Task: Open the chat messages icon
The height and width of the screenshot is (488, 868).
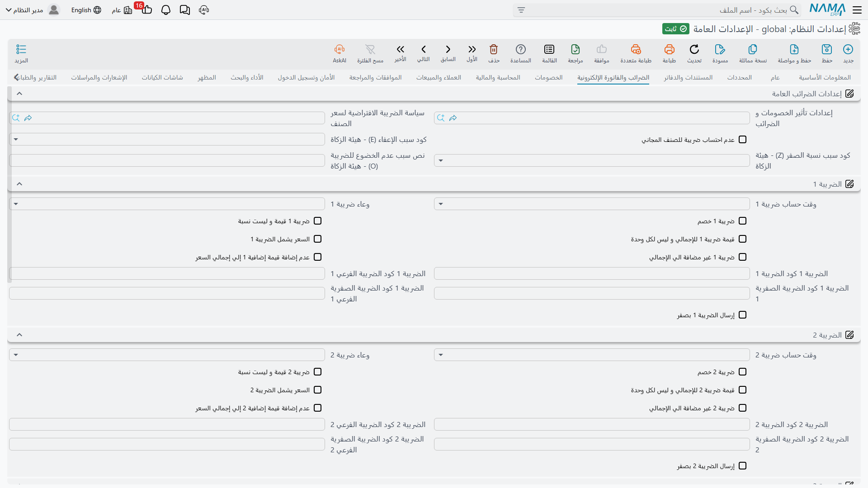Action: point(185,10)
